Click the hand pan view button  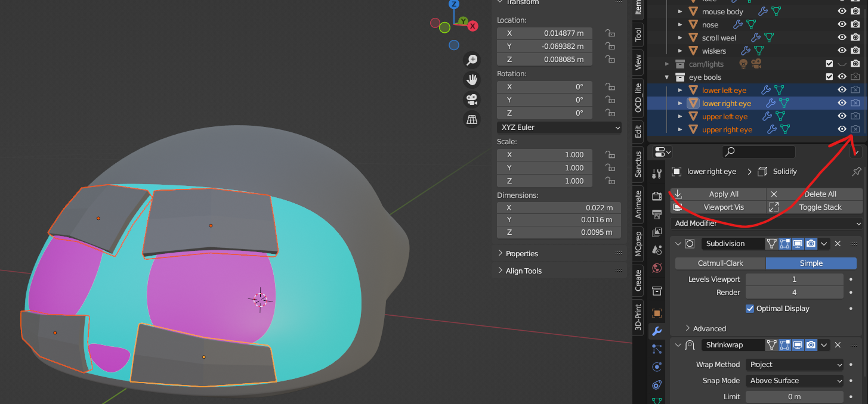click(472, 79)
